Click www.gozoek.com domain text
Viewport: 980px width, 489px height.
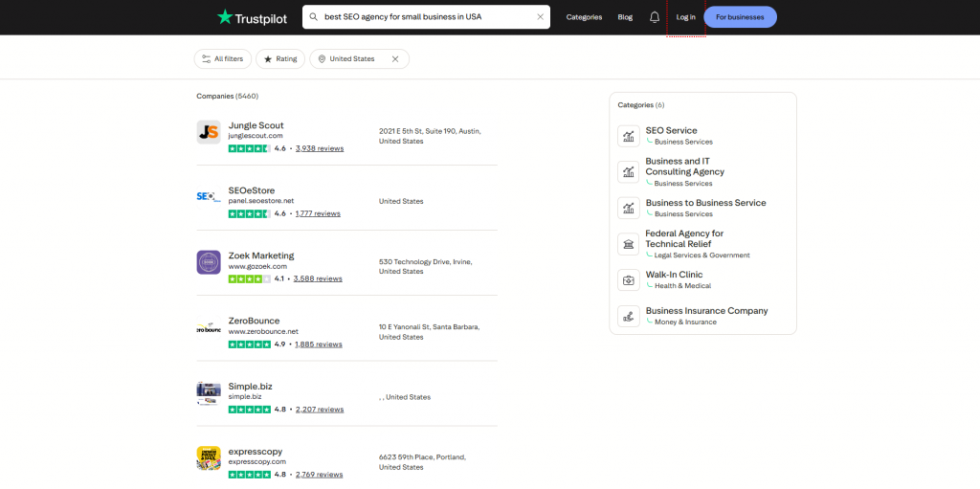point(257,266)
